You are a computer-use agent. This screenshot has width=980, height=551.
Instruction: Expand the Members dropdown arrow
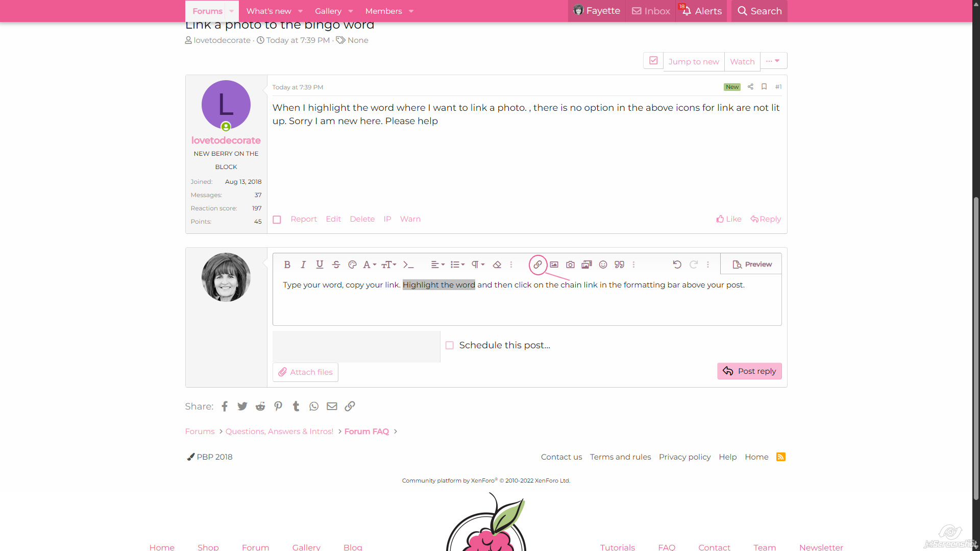pos(411,11)
